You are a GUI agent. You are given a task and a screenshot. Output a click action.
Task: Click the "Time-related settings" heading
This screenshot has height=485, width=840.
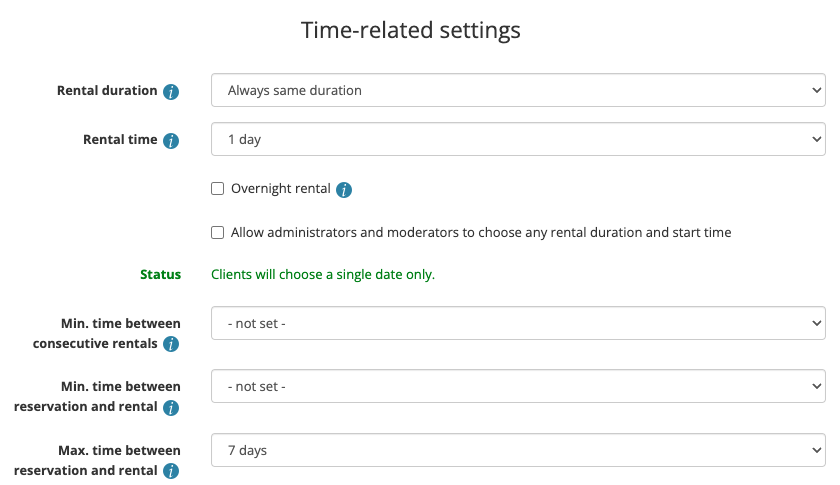click(411, 30)
